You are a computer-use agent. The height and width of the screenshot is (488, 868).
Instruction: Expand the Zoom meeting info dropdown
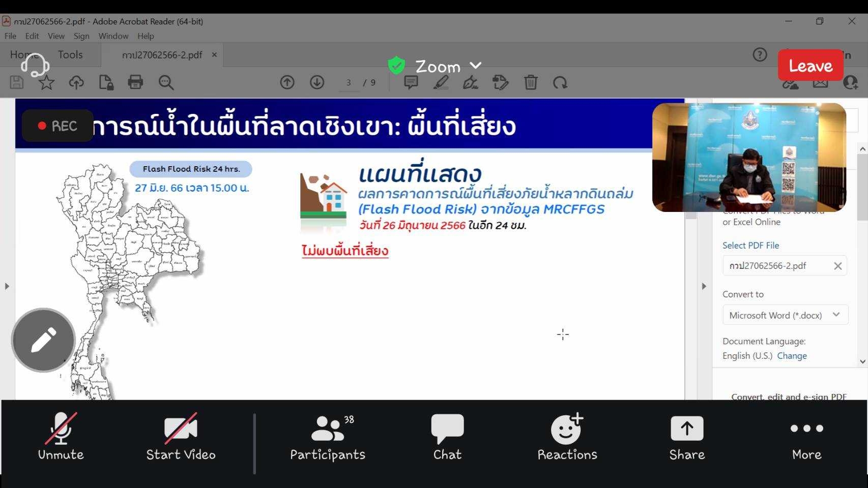tap(475, 66)
